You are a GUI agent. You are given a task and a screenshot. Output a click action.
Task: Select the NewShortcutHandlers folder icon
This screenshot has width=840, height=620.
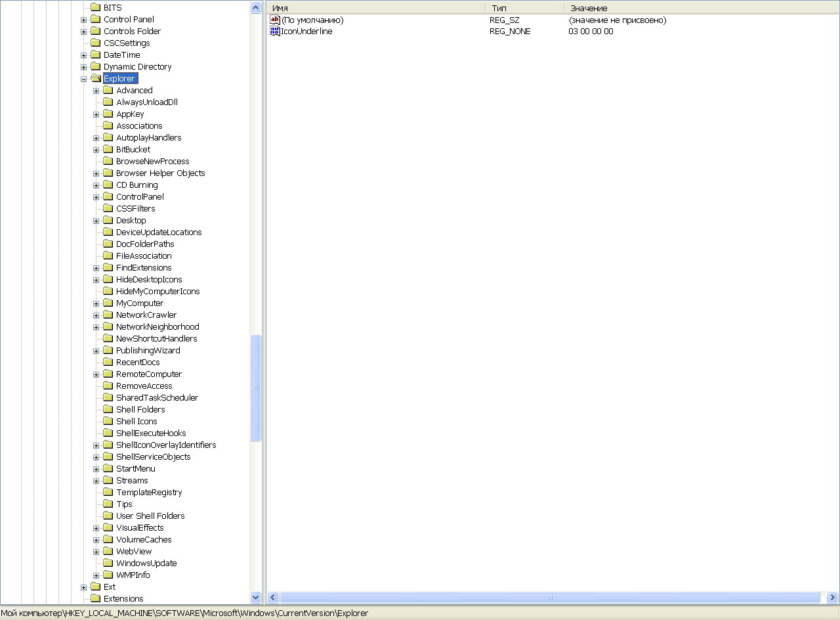click(x=108, y=339)
